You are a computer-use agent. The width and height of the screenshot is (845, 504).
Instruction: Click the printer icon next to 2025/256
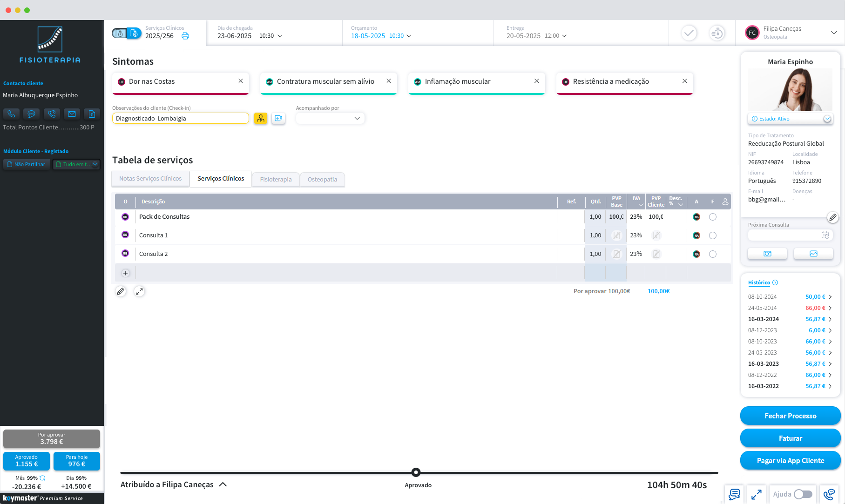point(185,36)
